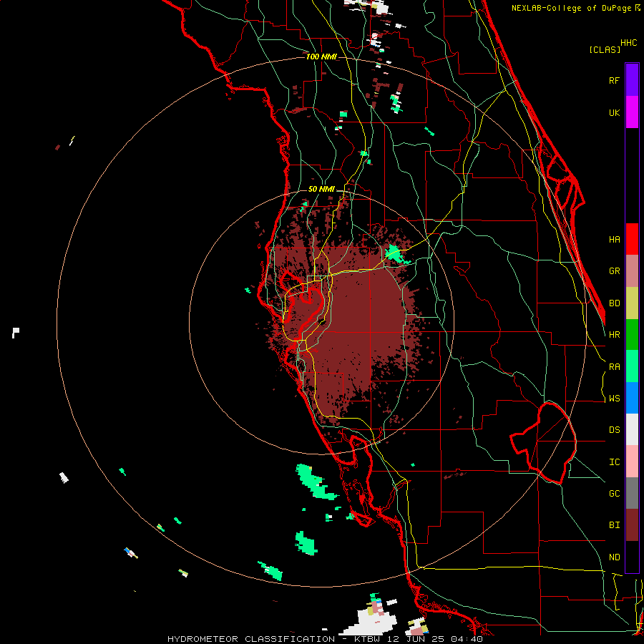Click the 'NEXLAB-College of DuPage' credit text
Image resolution: width=644 pixels, height=644 pixels.
point(571,8)
